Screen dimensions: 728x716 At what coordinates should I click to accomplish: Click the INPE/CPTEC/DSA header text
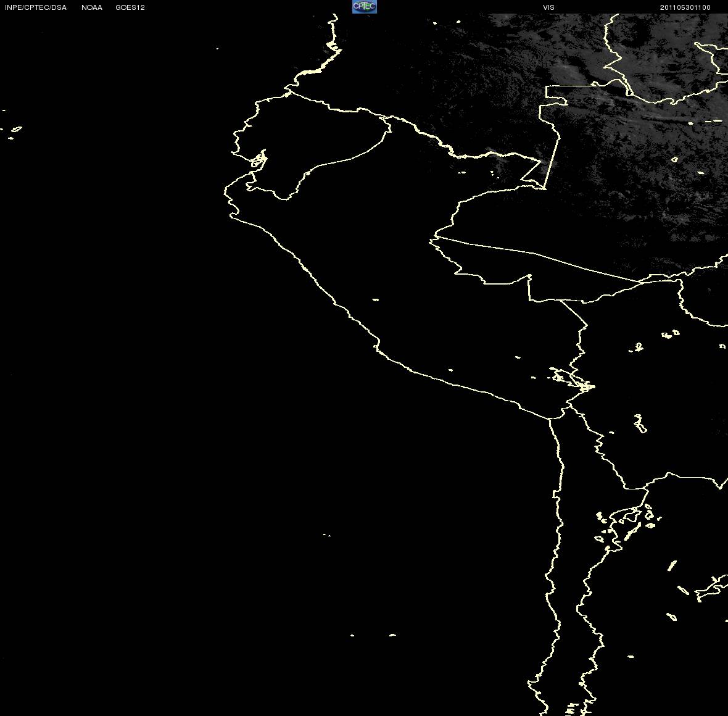[x=36, y=7]
